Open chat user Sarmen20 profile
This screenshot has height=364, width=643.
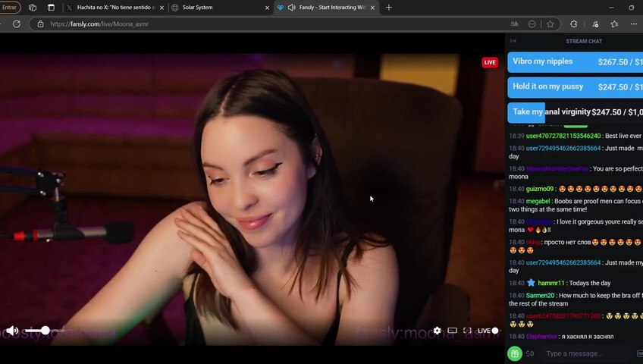(x=540, y=296)
